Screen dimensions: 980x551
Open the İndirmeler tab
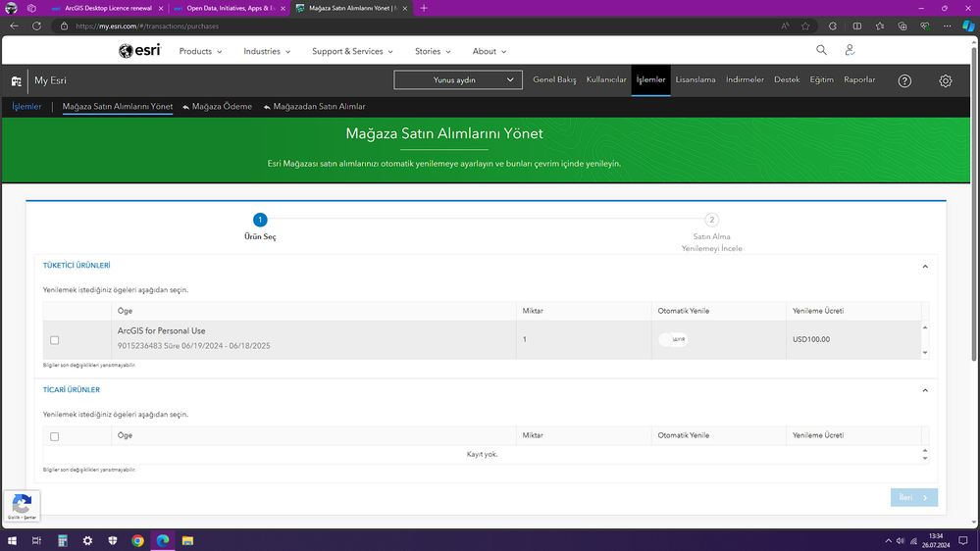[745, 80]
